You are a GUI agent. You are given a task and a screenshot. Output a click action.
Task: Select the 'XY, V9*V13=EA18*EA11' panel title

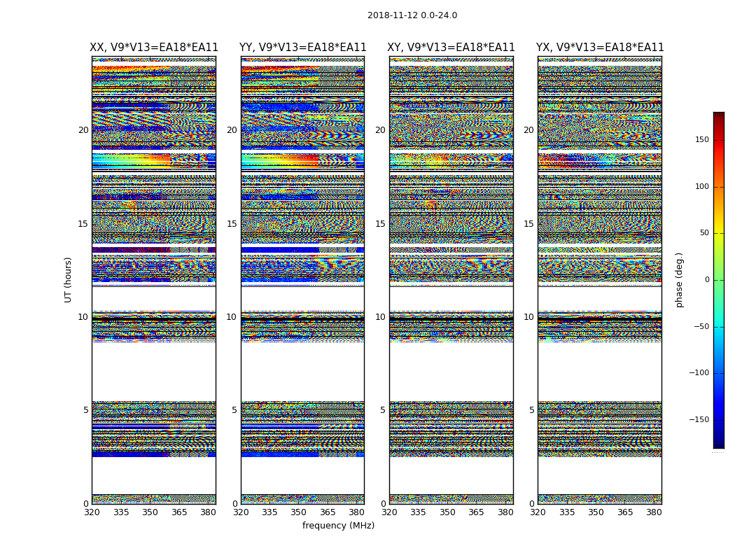point(451,48)
